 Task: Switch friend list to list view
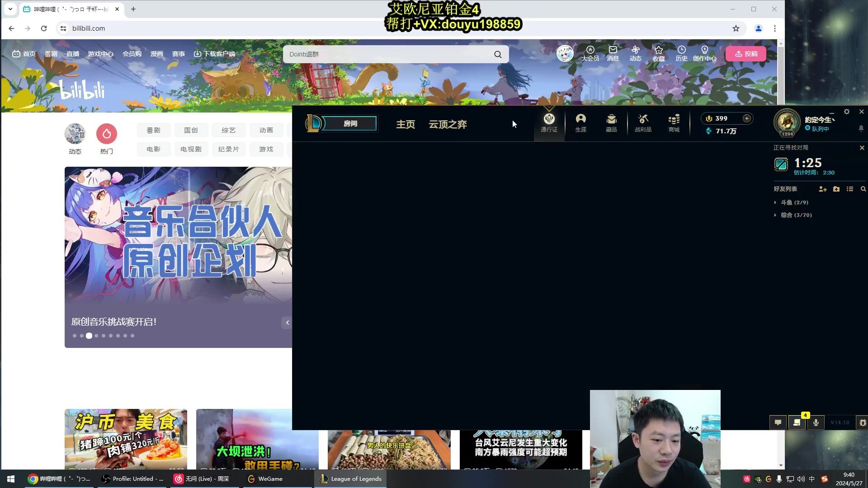850,189
